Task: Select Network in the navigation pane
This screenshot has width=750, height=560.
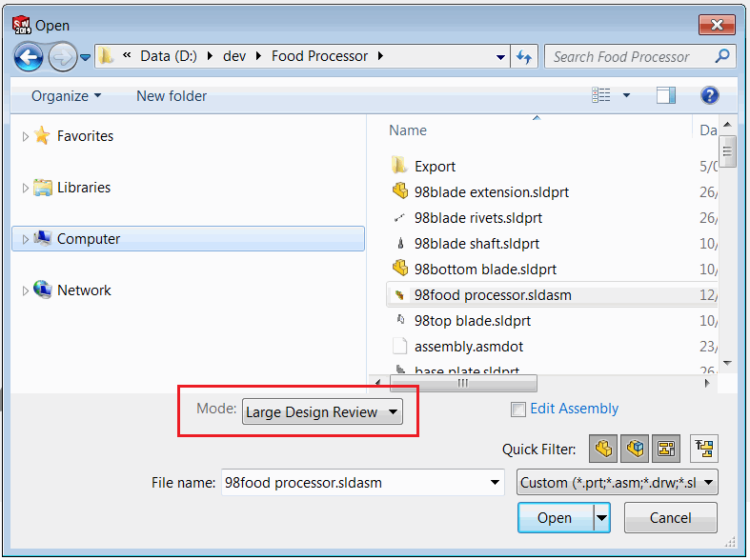Action: pyautogui.click(x=84, y=290)
